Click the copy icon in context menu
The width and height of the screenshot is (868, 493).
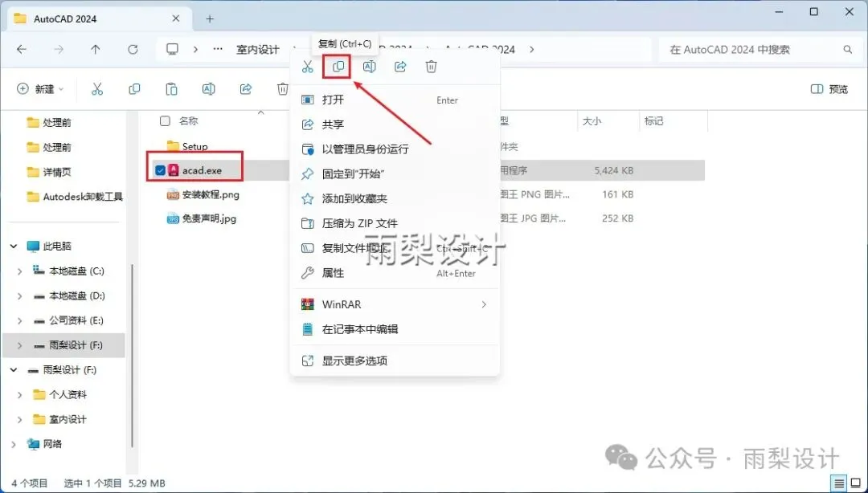point(338,67)
